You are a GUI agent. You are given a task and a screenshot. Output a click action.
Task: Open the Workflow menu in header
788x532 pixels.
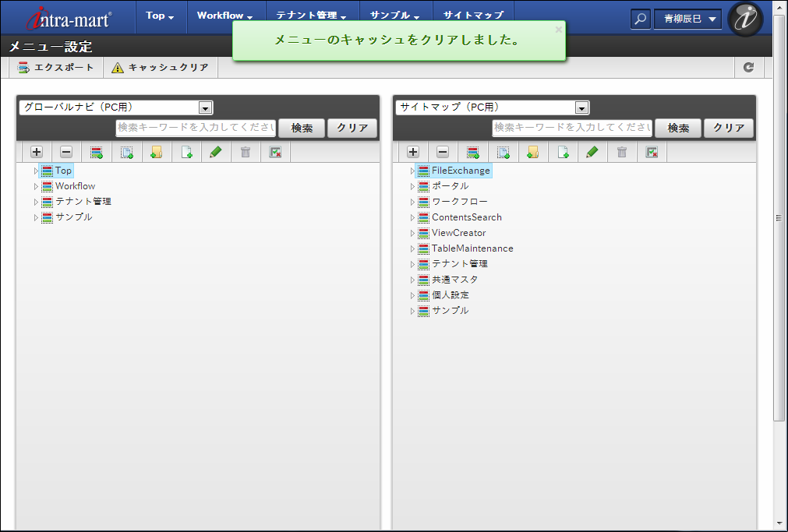pyautogui.click(x=225, y=16)
